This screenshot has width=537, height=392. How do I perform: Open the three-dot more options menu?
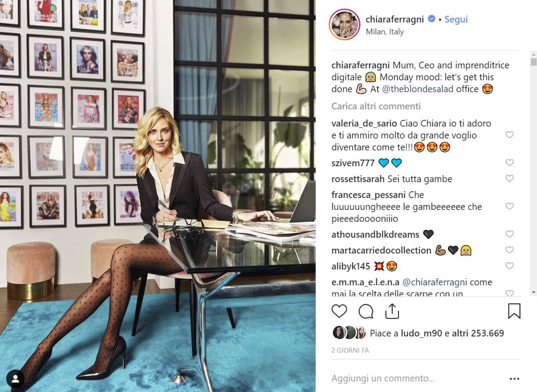tap(514, 378)
